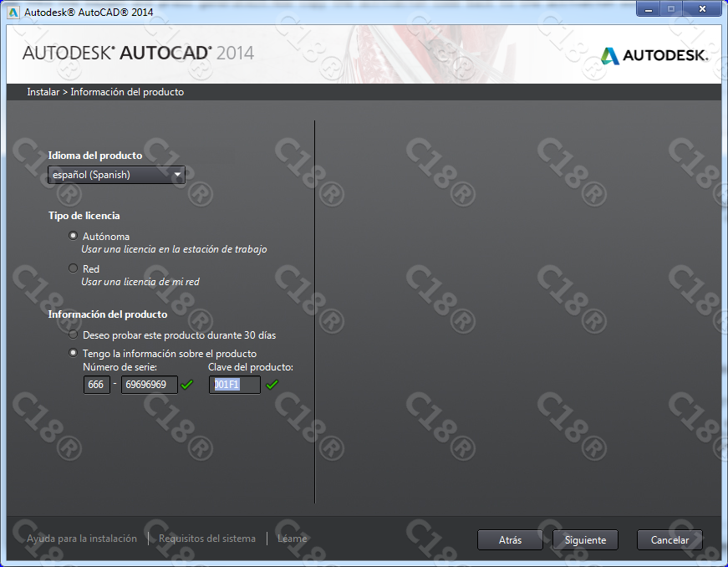The height and width of the screenshot is (567, 728).
Task: Open the product language dropdown
Action: [116, 175]
